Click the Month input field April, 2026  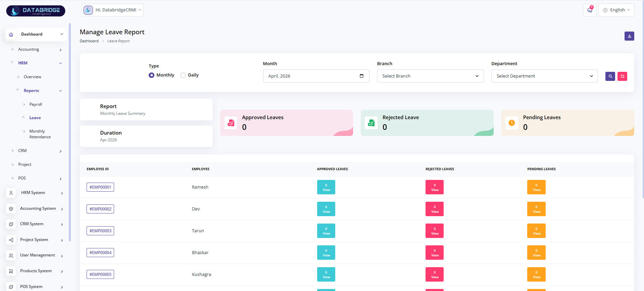click(x=316, y=76)
